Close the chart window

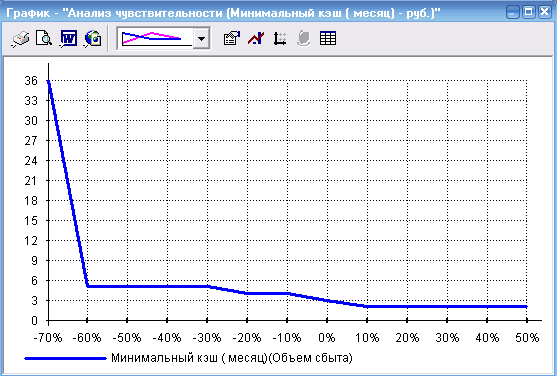(544, 12)
